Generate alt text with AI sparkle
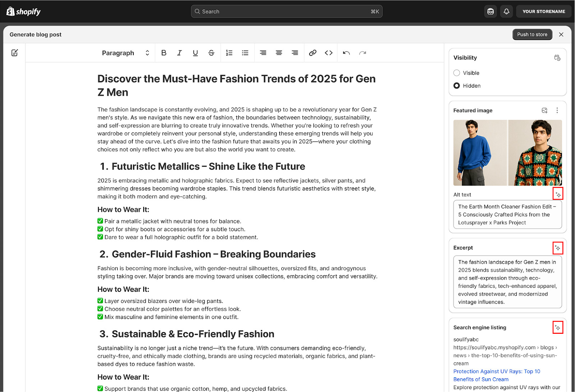575x392 pixels. click(x=558, y=194)
